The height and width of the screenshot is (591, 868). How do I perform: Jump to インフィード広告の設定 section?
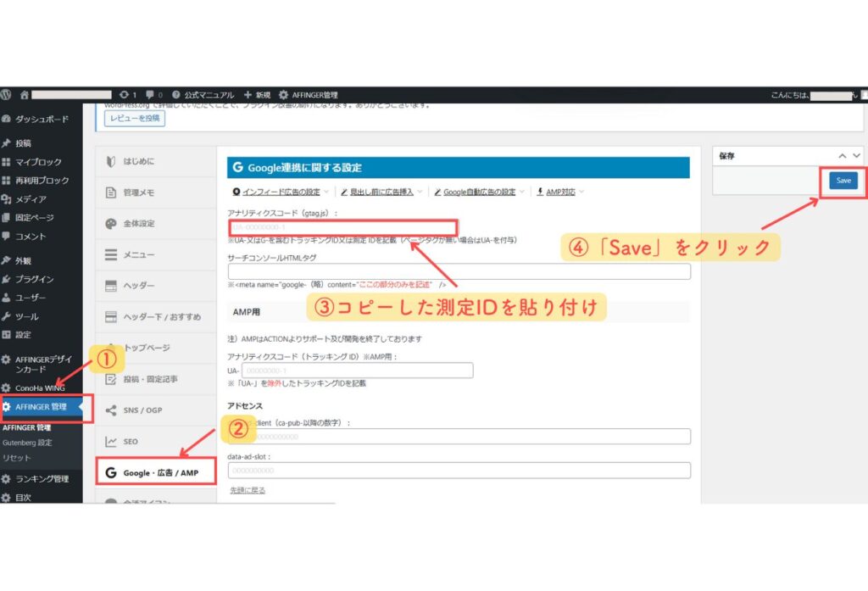(x=281, y=192)
